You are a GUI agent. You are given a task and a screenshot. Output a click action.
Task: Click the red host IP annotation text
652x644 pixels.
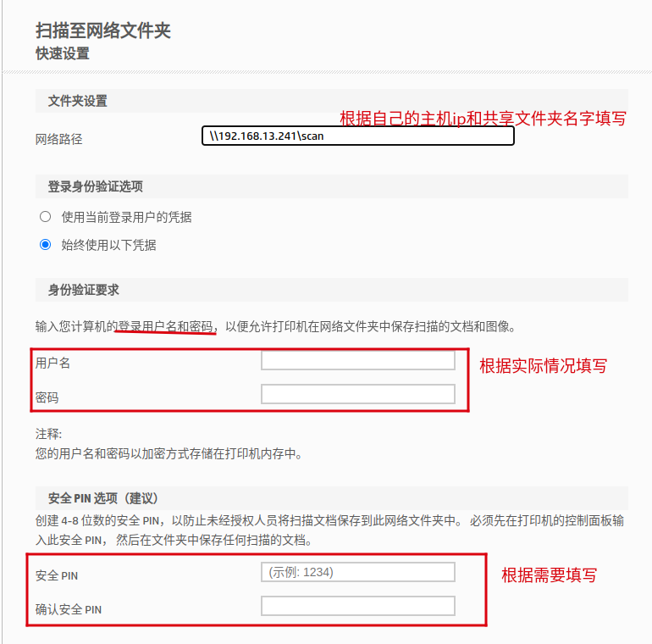point(483,119)
